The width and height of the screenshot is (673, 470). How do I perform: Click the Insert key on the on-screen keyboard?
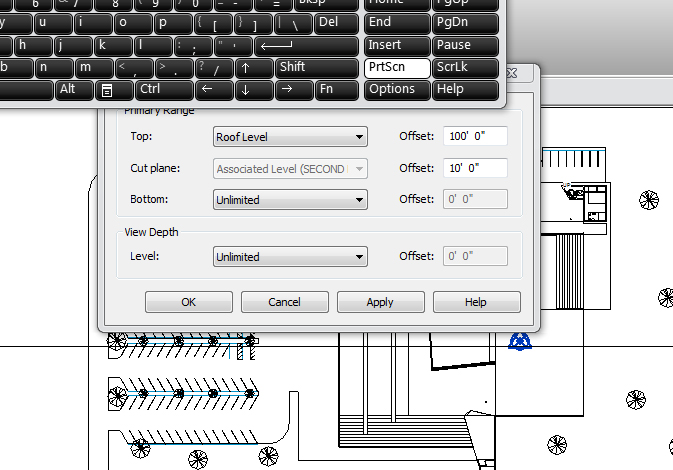pyautogui.click(x=397, y=45)
